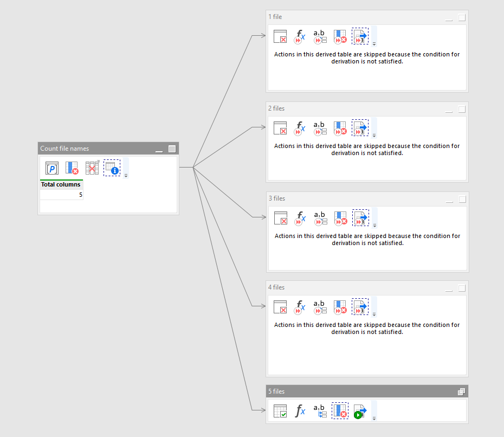Image resolution: width=504 pixels, height=437 pixels.
Task: Select the skipped fx formula icon in 2 files
Action: click(x=300, y=128)
